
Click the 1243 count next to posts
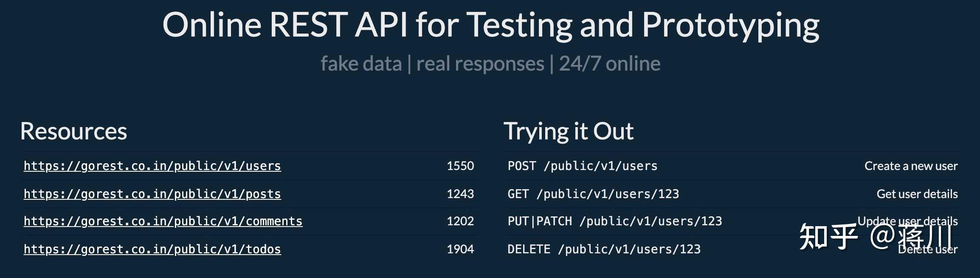tap(460, 194)
